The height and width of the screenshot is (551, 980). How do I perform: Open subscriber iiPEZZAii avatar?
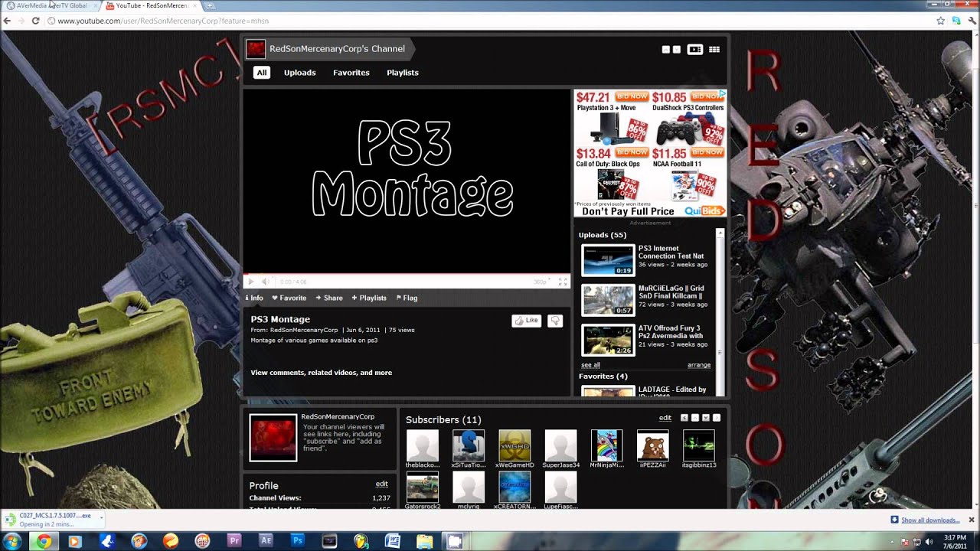(652, 445)
